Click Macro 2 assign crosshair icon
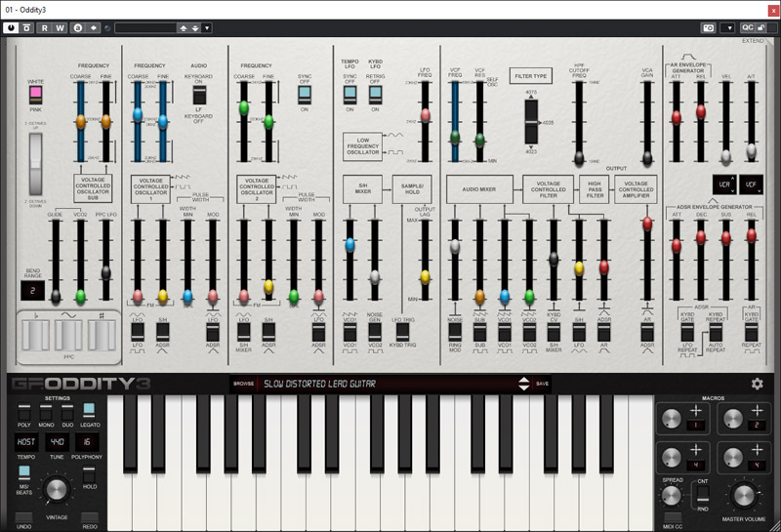The width and height of the screenshot is (781, 532). click(757, 409)
